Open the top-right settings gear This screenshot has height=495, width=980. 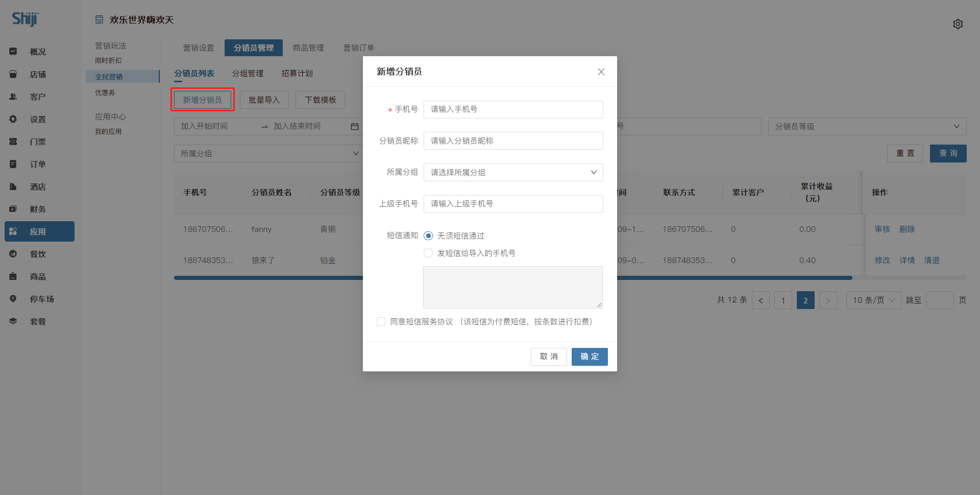[958, 24]
